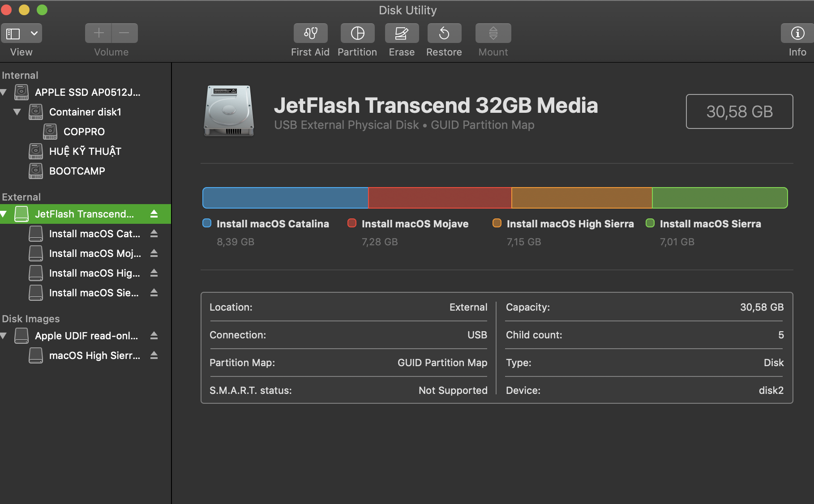Collapse the Apple UDIF read-only image tree
This screenshot has height=504, width=814.
pos(4,336)
